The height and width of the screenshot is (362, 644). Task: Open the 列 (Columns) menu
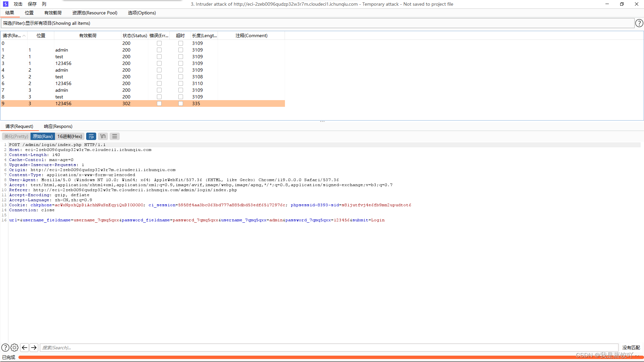point(44,4)
